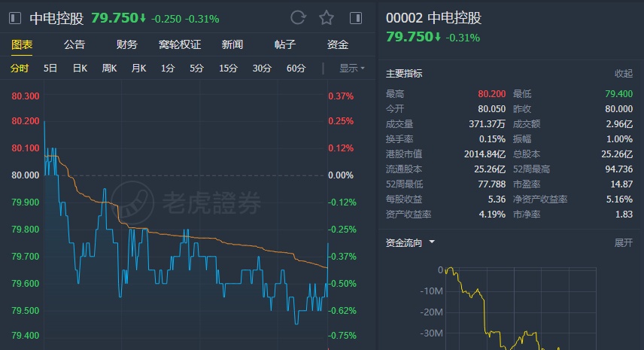Select the 1分 interval

coord(168,68)
